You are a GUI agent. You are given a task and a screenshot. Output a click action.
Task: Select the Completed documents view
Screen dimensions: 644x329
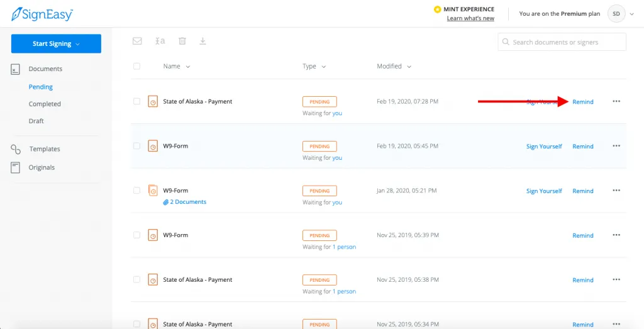pyautogui.click(x=45, y=104)
